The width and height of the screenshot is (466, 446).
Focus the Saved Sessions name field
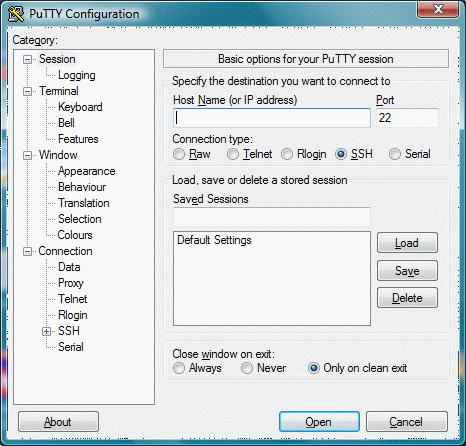click(272, 217)
